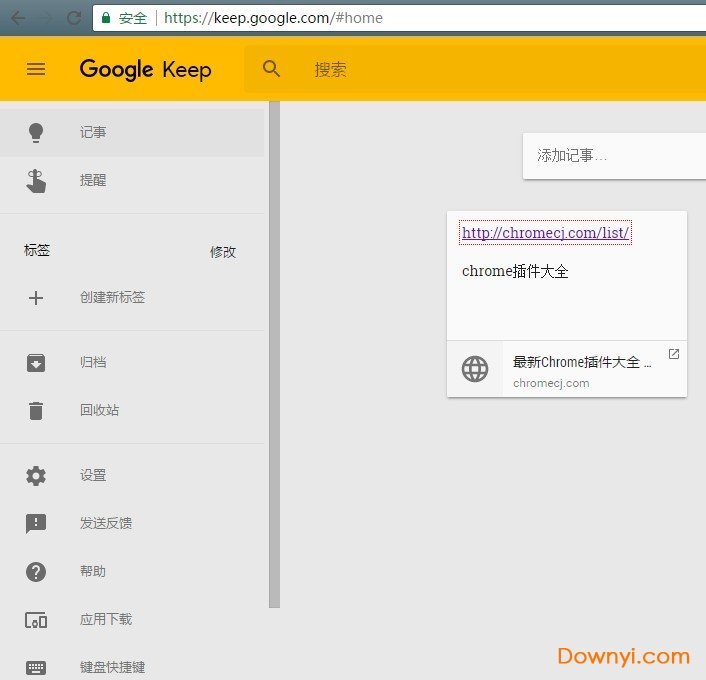Click the plus icon to create label
Screen dimensions: 706x680
(36, 297)
